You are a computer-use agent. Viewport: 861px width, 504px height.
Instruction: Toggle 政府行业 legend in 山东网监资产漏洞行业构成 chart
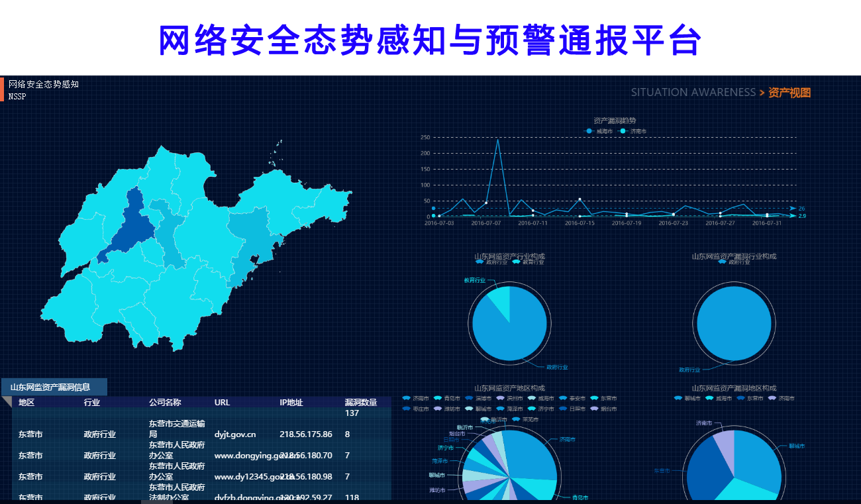point(734,262)
